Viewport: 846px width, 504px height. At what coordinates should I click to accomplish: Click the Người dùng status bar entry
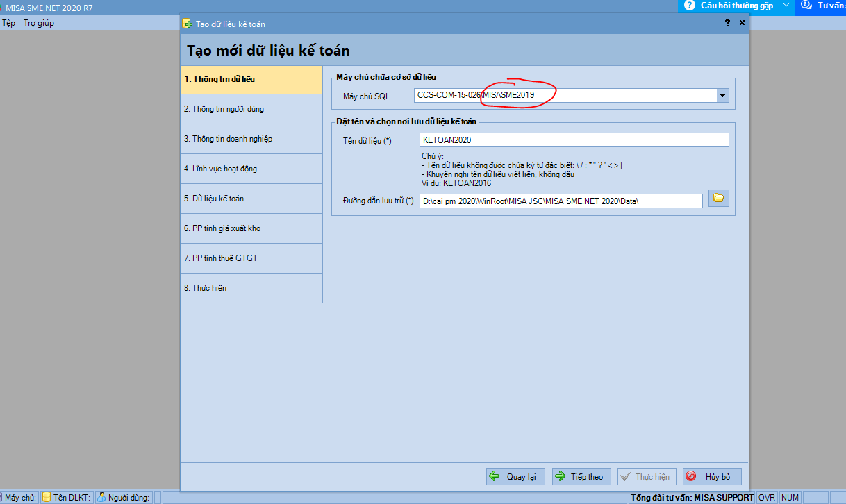(x=123, y=497)
